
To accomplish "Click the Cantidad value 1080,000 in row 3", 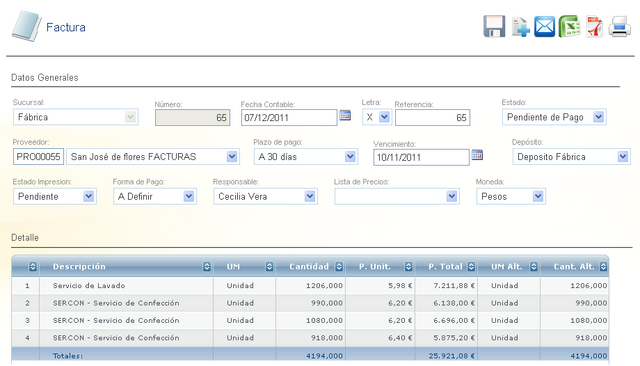I will (324, 321).
